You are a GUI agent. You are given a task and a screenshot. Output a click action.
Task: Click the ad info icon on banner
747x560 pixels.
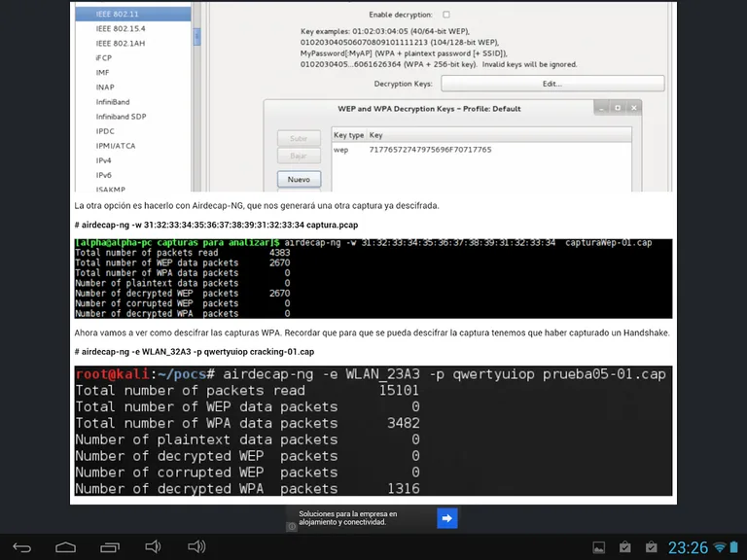292,526
